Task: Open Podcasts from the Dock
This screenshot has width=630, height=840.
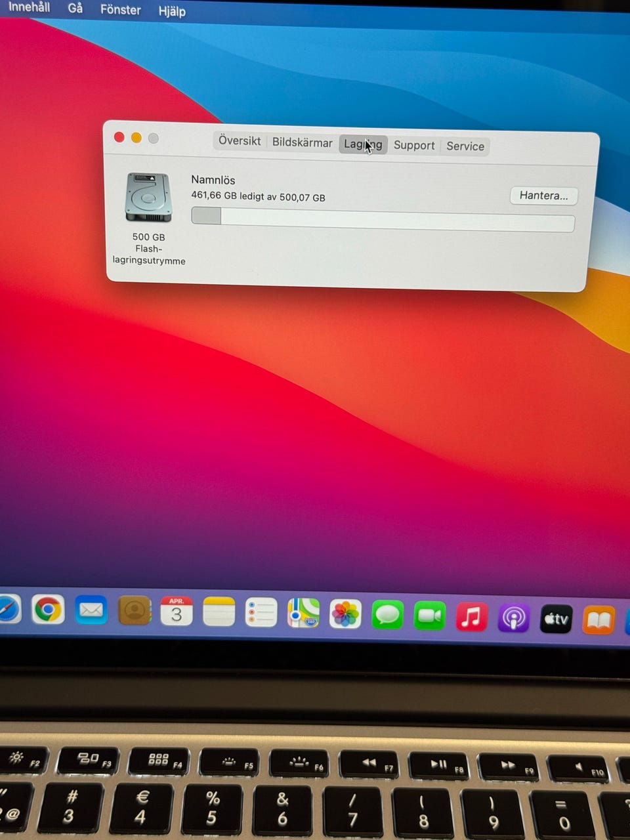Action: [x=513, y=618]
